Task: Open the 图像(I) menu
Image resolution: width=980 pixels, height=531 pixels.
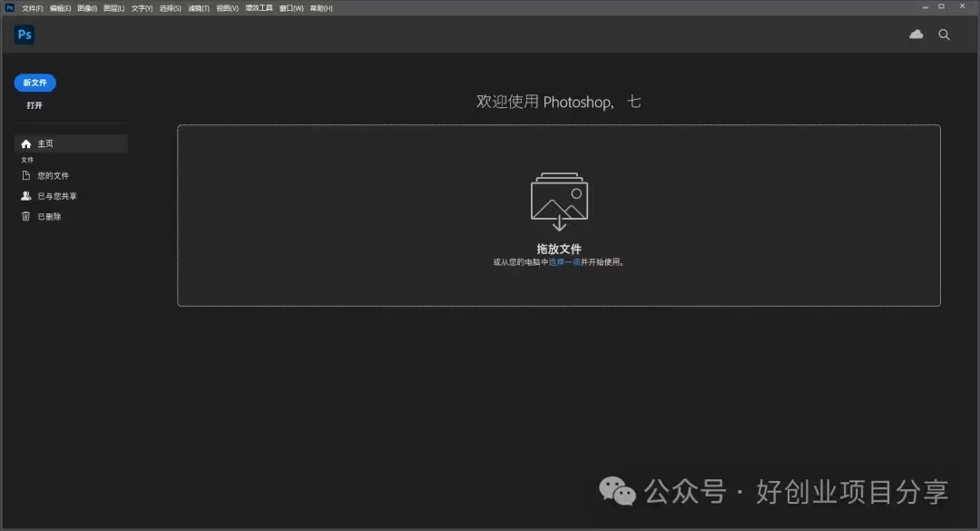Action: click(87, 8)
